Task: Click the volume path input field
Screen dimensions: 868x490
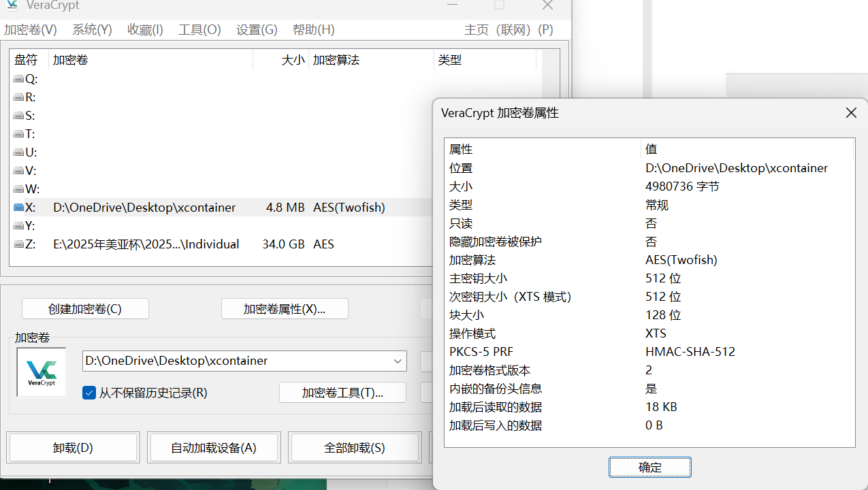Action: pos(244,361)
